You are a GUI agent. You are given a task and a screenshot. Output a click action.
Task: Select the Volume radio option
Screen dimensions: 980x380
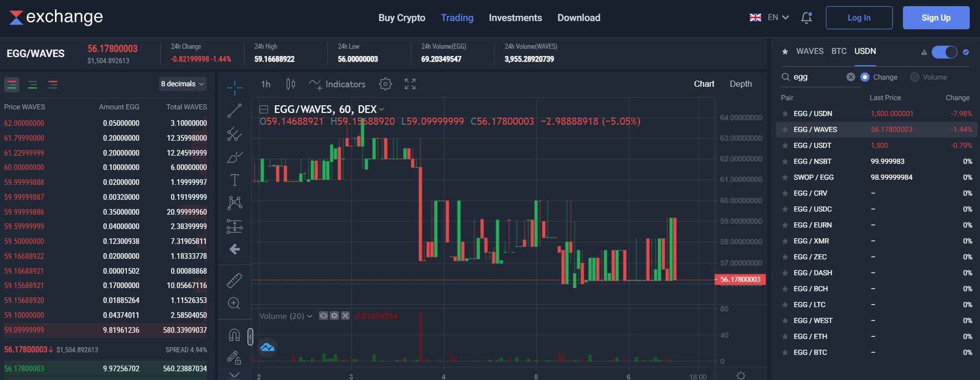pyautogui.click(x=914, y=77)
